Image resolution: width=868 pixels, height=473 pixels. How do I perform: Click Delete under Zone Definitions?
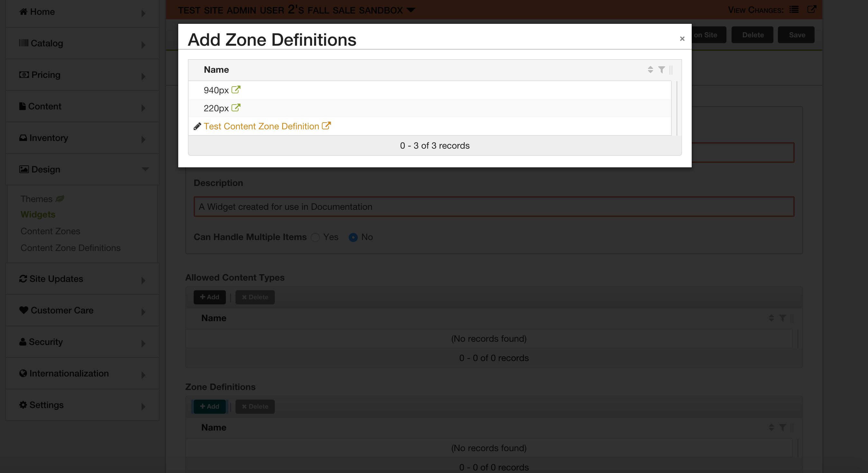(255, 407)
